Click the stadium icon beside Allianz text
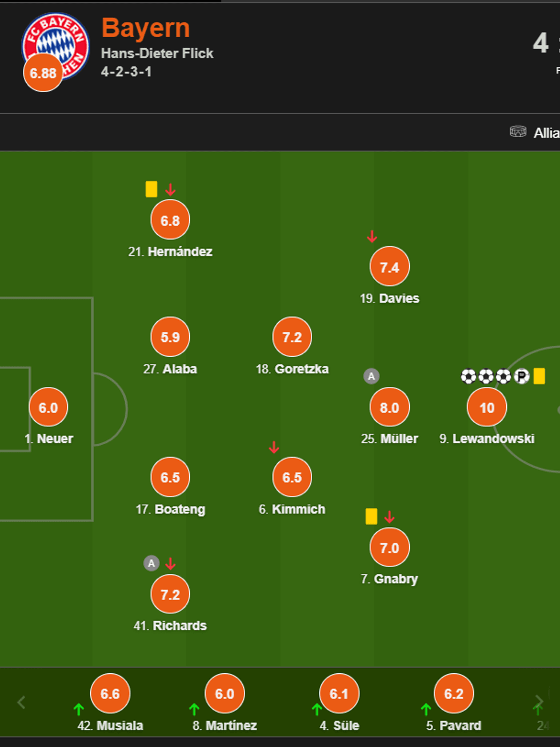Image resolution: width=560 pixels, height=747 pixels. (518, 132)
